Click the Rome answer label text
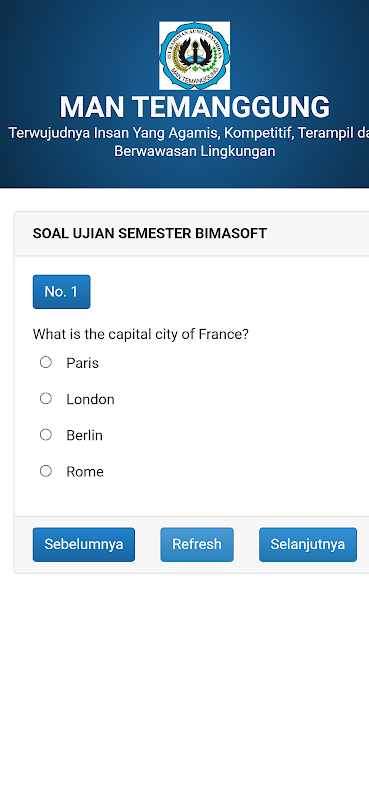Viewport: 369px width, 800px height. point(85,472)
